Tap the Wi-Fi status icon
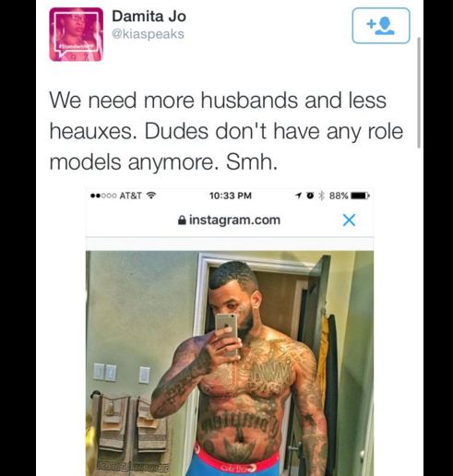This screenshot has width=453, height=476. (x=151, y=196)
